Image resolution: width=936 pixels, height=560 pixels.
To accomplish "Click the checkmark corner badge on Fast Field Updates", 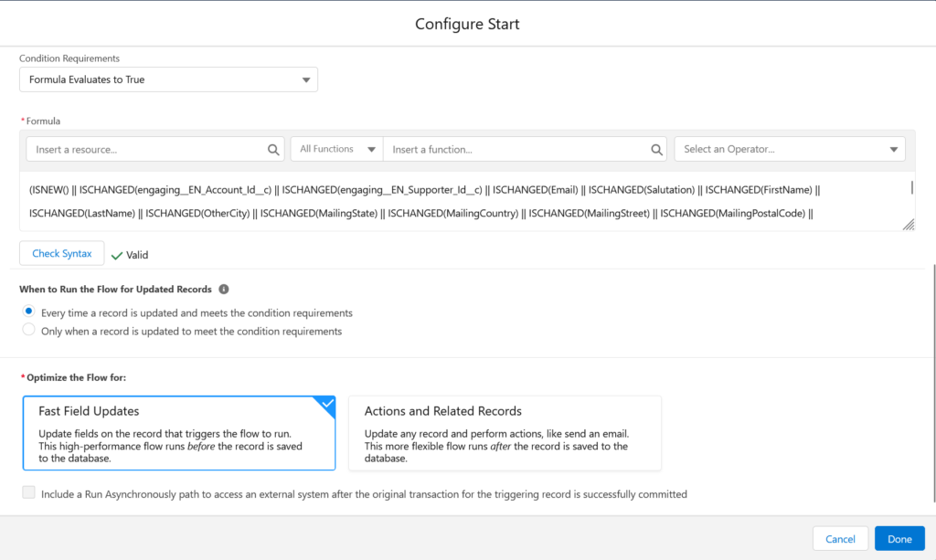I will point(325,406).
